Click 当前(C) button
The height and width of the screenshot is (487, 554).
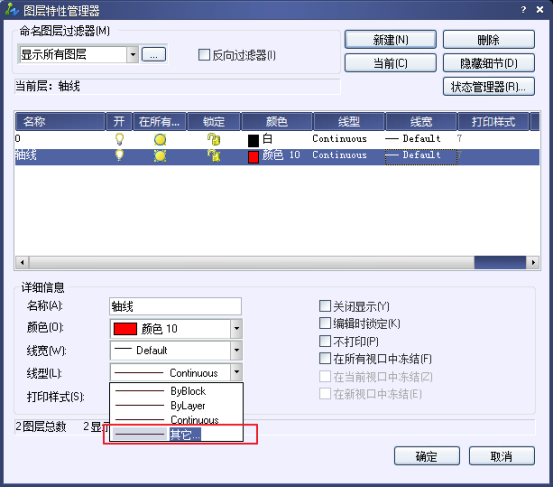click(x=390, y=63)
